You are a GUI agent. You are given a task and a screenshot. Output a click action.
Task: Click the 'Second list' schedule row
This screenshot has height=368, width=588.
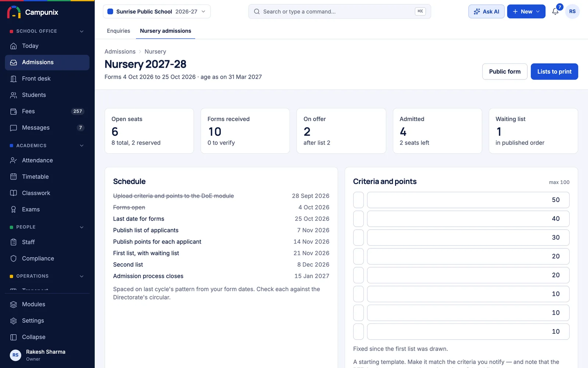point(221,264)
